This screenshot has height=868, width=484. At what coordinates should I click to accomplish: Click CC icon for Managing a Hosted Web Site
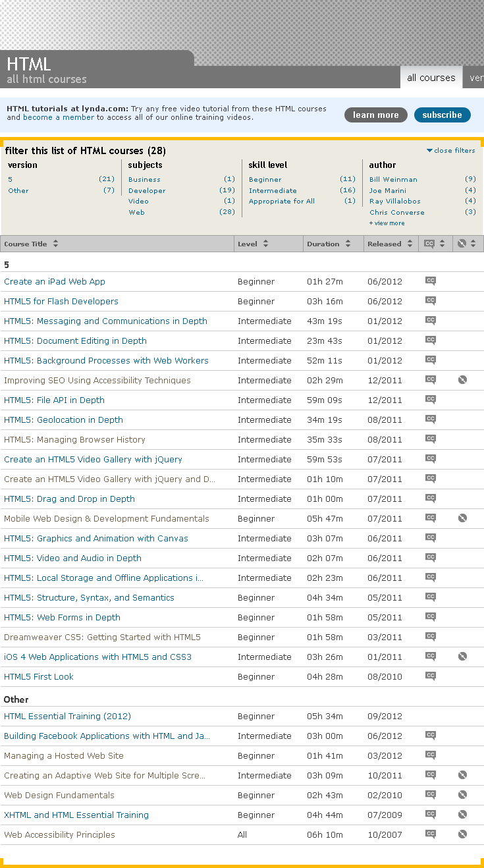431,755
